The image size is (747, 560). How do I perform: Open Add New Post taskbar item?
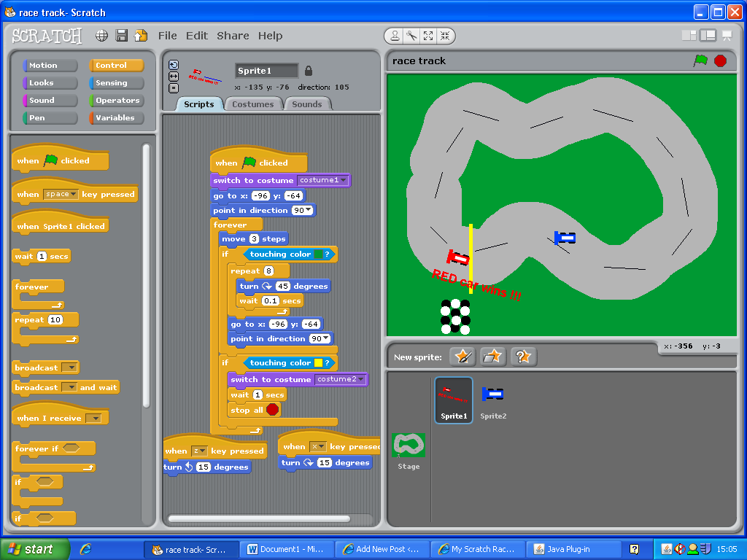pos(382,549)
